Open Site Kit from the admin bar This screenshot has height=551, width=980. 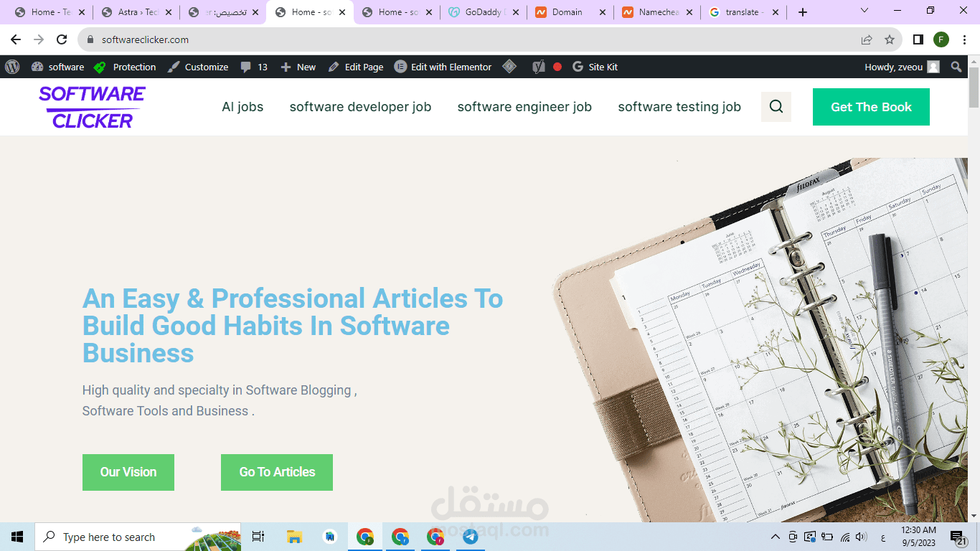(x=595, y=67)
